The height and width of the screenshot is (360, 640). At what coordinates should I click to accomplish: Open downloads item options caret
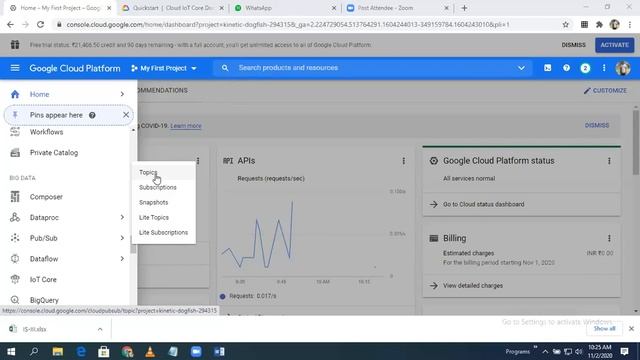point(100,329)
